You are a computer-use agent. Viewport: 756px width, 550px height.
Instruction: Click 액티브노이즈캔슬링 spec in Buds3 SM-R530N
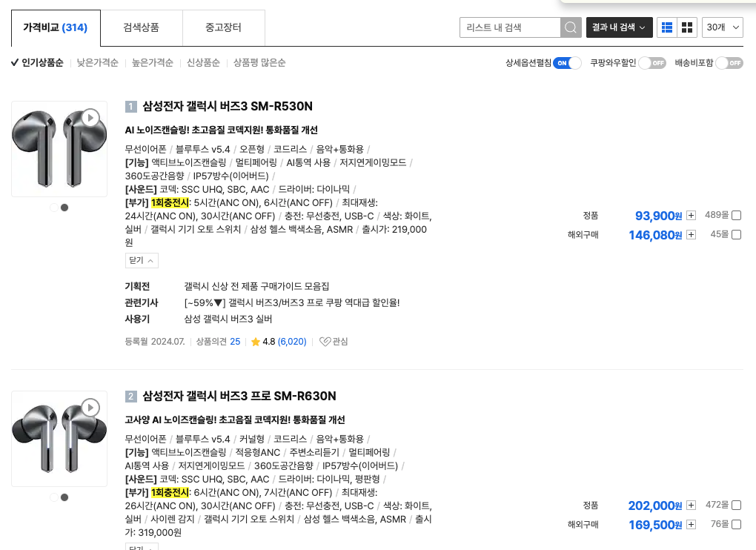coord(188,162)
